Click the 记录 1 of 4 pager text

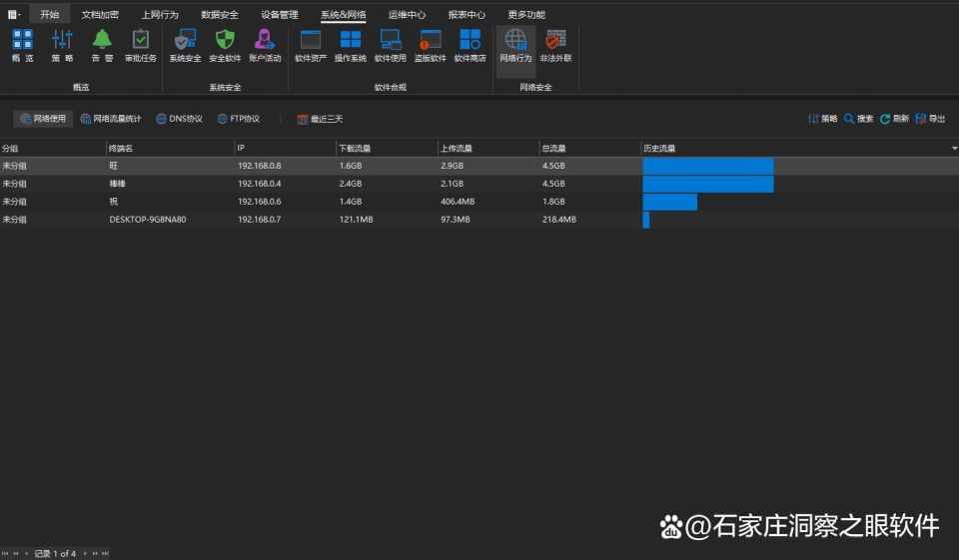[55, 553]
